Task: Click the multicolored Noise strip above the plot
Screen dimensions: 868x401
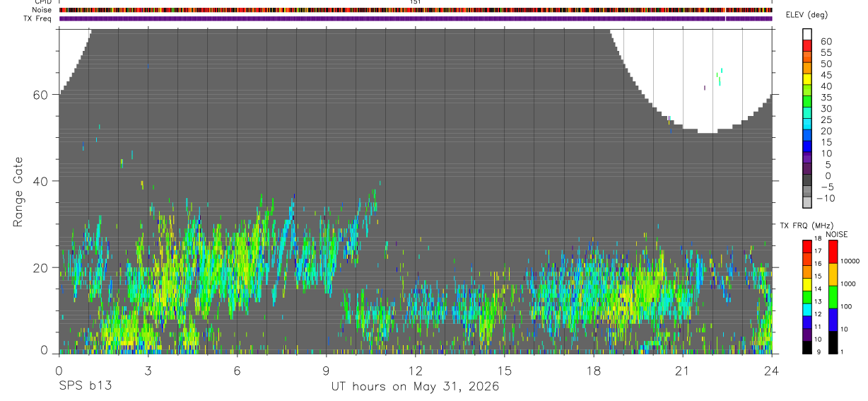Action: [416, 11]
